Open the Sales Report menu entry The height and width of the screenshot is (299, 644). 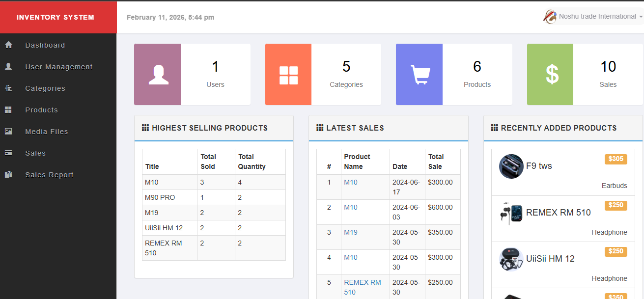pyautogui.click(x=49, y=174)
